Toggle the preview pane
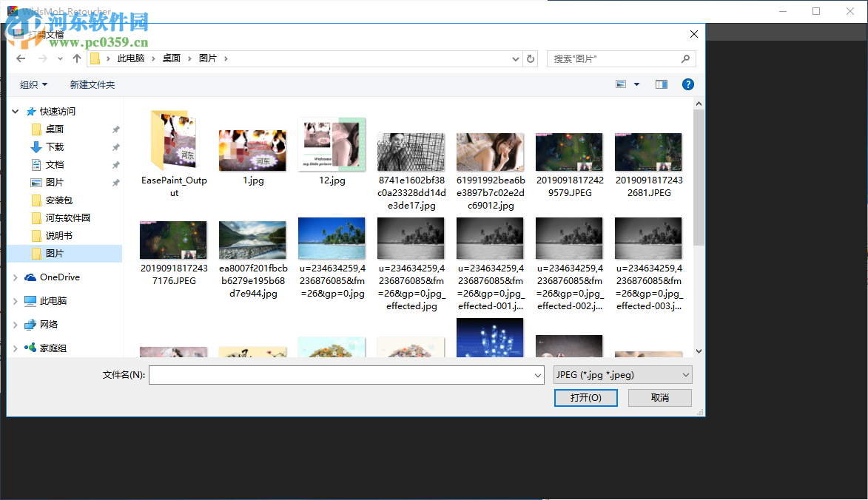The image size is (868, 500). [x=660, y=84]
